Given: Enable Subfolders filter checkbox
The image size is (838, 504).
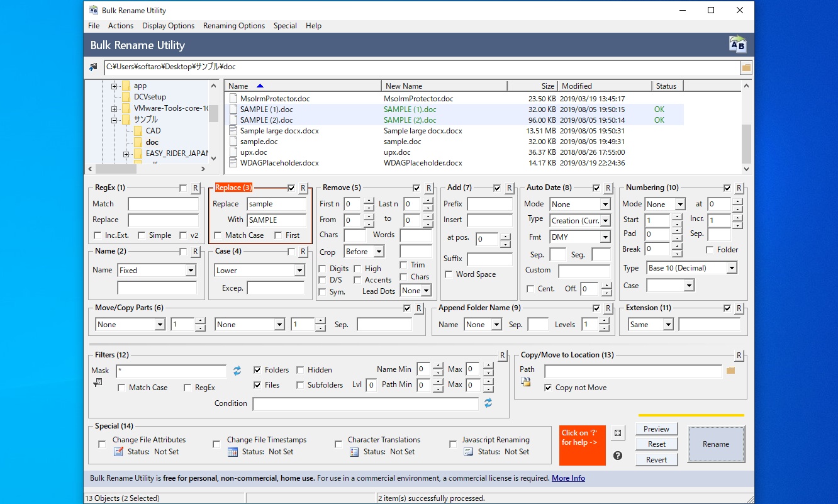Looking at the screenshot, I should click(x=300, y=385).
